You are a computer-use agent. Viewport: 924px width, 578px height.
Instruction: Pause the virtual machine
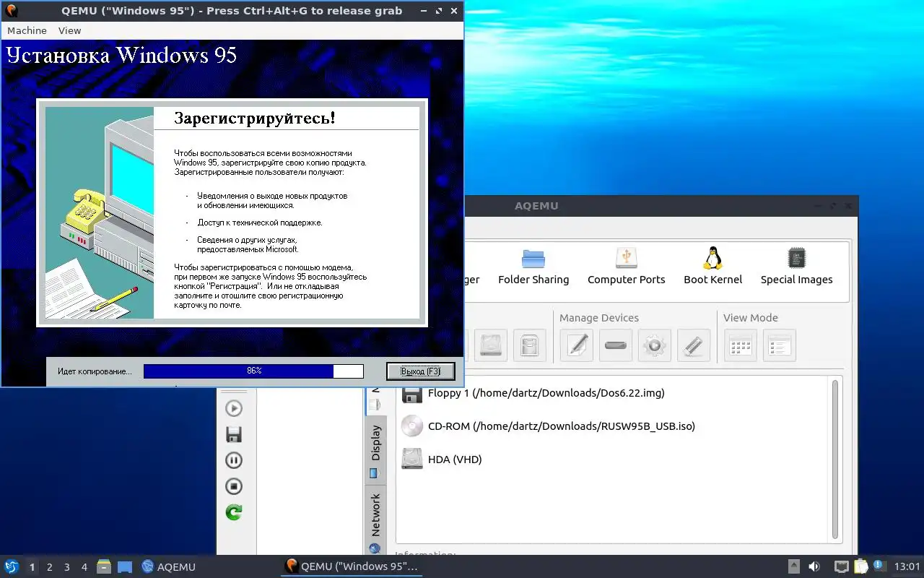tap(234, 460)
